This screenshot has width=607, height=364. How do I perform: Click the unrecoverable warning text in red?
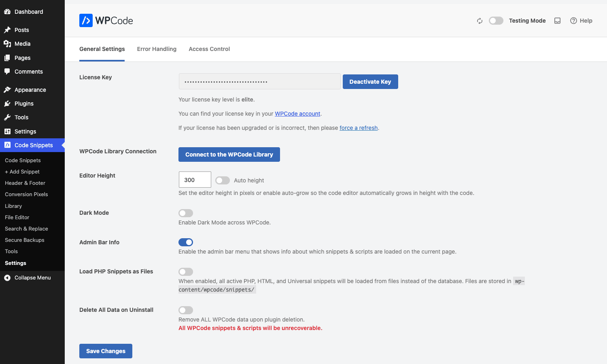pyautogui.click(x=250, y=328)
